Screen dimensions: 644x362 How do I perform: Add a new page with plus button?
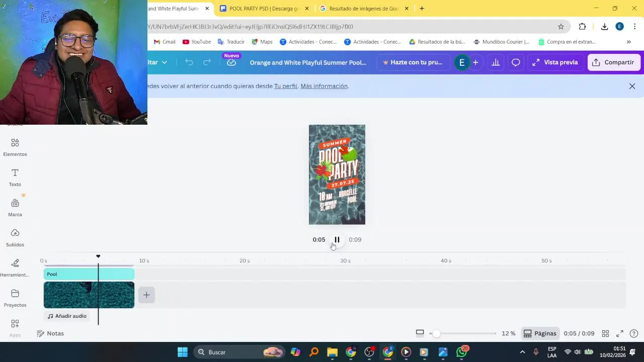[146, 295]
